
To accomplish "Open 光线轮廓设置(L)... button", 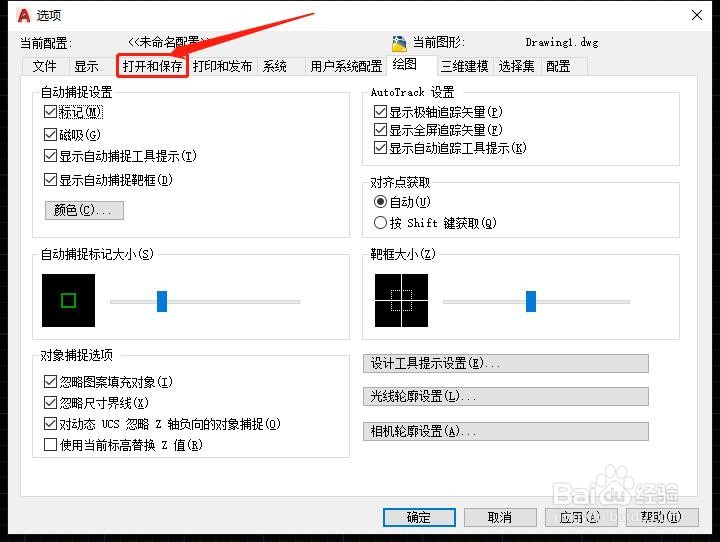I will [506, 396].
